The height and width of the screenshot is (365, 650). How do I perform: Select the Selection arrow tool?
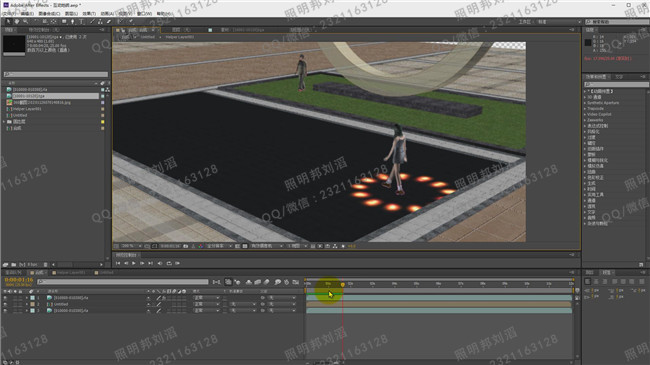7,22
